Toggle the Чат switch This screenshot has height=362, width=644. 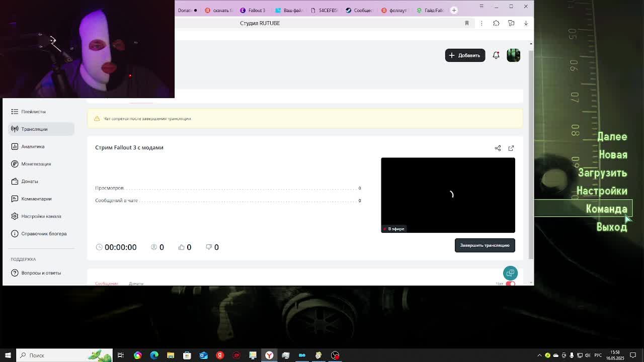[x=511, y=284]
